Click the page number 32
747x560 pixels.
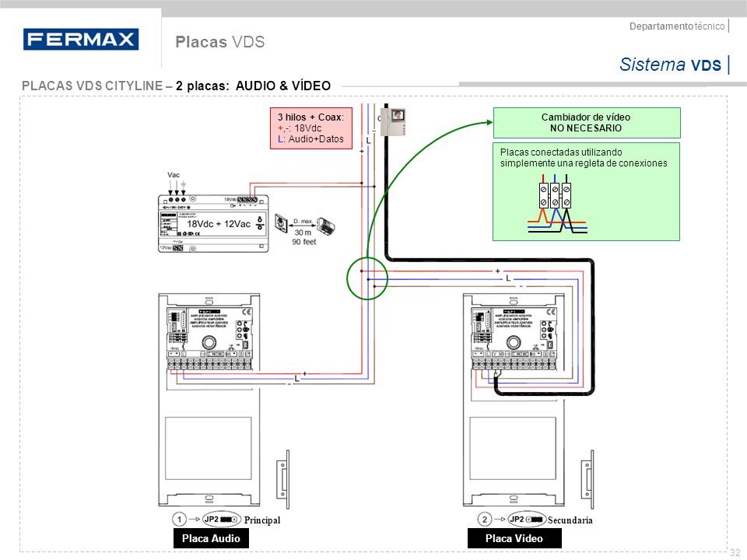[x=735, y=552]
